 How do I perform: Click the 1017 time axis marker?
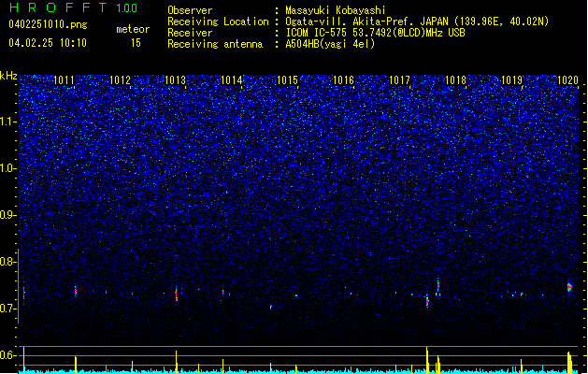(x=399, y=80)
